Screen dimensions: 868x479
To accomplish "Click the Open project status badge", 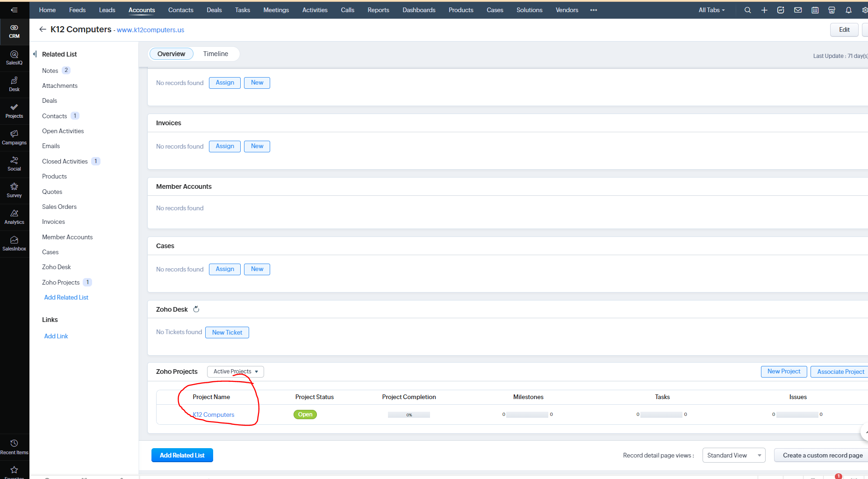I will point(305,415).
